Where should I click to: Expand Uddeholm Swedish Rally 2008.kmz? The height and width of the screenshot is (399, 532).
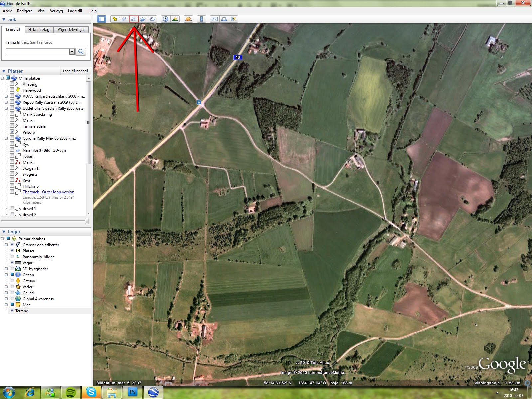6,108
